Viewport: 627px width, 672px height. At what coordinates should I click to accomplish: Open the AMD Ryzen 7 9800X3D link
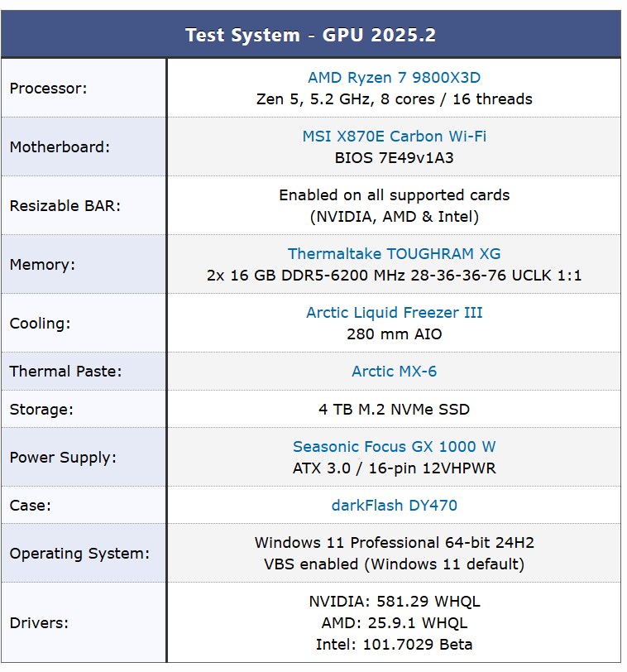click(x=394, y=78)
